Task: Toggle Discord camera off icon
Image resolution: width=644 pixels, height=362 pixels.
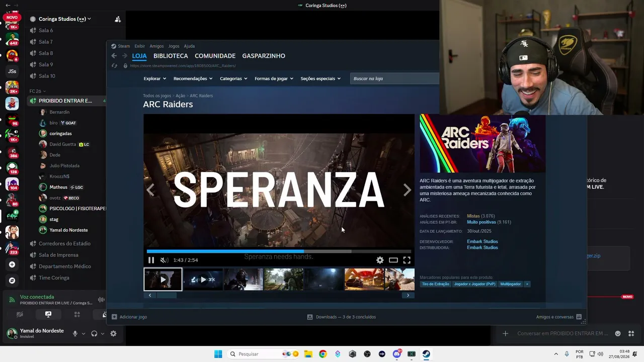Action: 20,314
